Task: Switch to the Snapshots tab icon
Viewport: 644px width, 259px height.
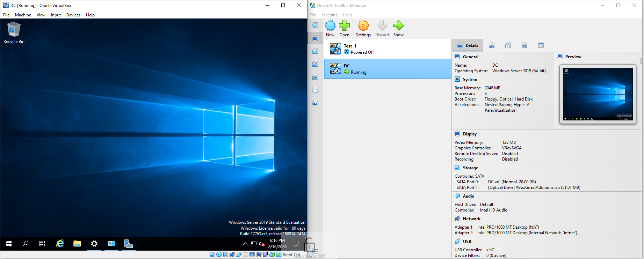Action: (492, 45)
